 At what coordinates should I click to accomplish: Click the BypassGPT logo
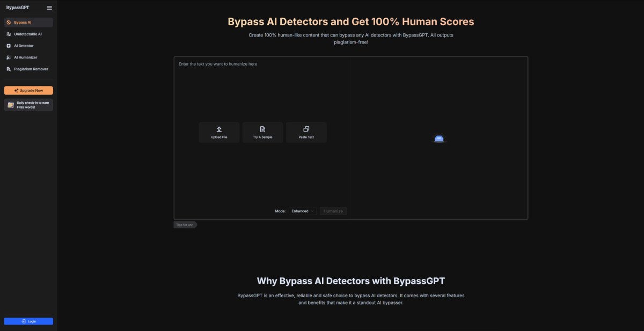coord(17,7)
